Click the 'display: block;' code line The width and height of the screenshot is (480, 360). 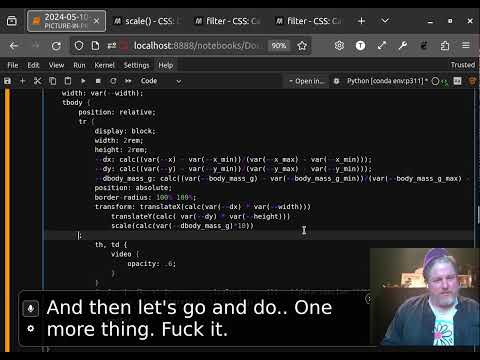125,131
